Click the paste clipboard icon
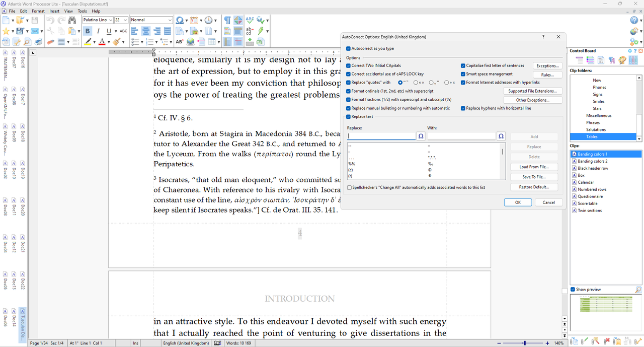Screen dimensions: 644x347 click(72, 31)
